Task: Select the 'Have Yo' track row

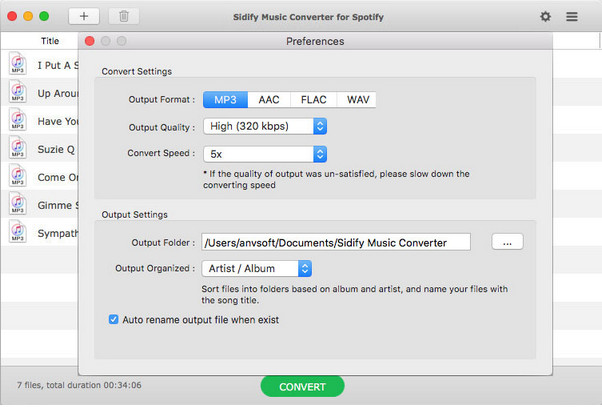Action: click(x=39, y=120)
